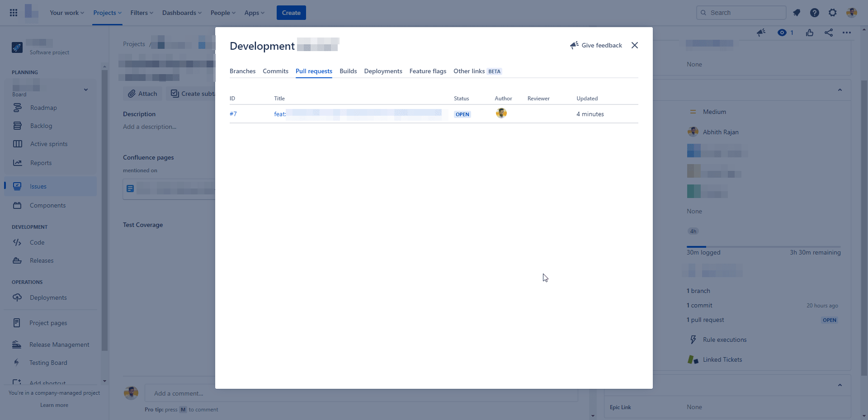Screen dimensions: 868x420
Task: Share the issue using the share icon
Action: coord(829,33)
